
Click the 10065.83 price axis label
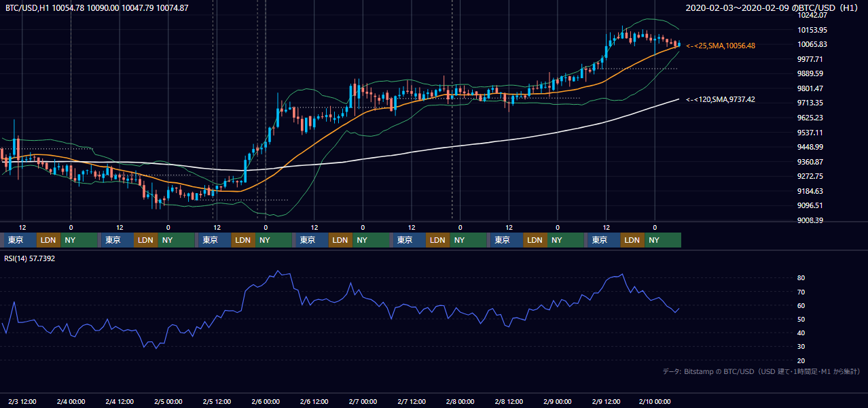click(x=811, y=44)
